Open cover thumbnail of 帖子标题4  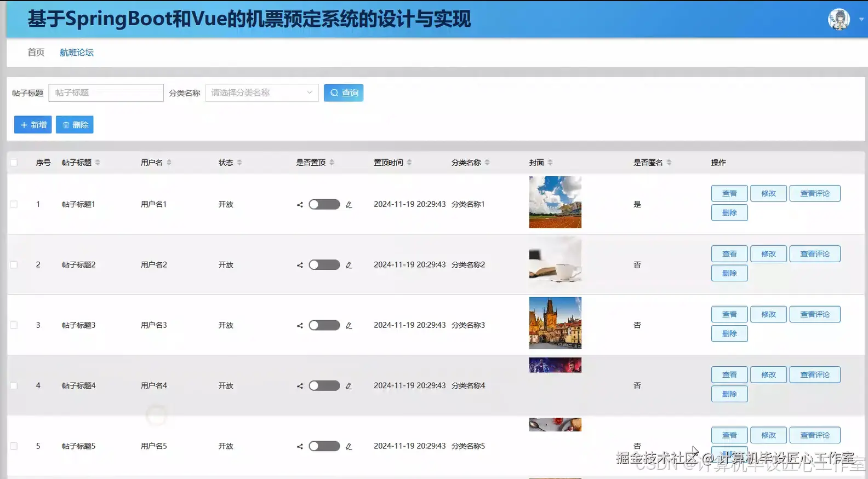tap(555, 365)
